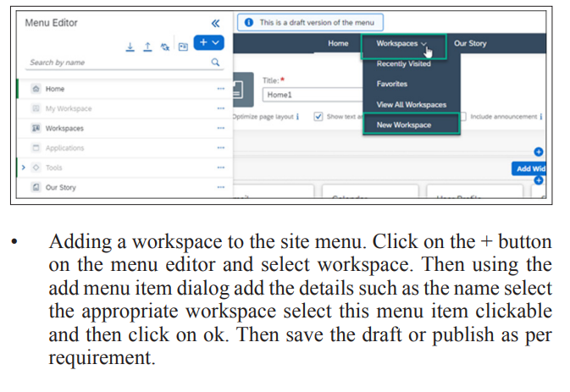570x392 pixels.
Task: Click the lower blue plus circle icon
Action: [539, 180]
